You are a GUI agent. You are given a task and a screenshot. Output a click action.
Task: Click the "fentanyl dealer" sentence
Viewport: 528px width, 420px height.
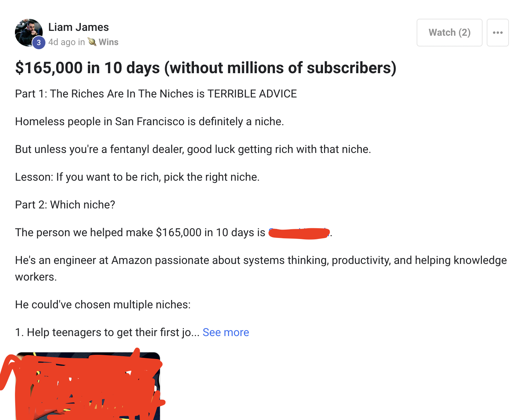(193, 149)
